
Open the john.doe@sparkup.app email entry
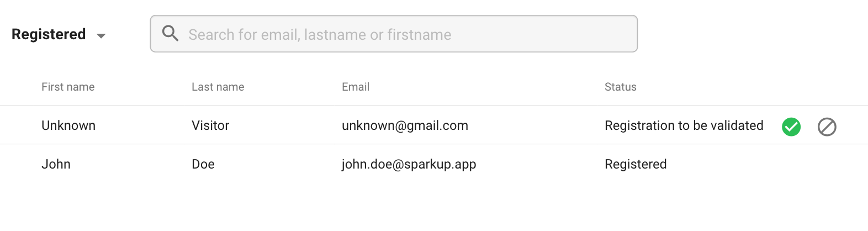pyautogui.click(x=409, y=165)
